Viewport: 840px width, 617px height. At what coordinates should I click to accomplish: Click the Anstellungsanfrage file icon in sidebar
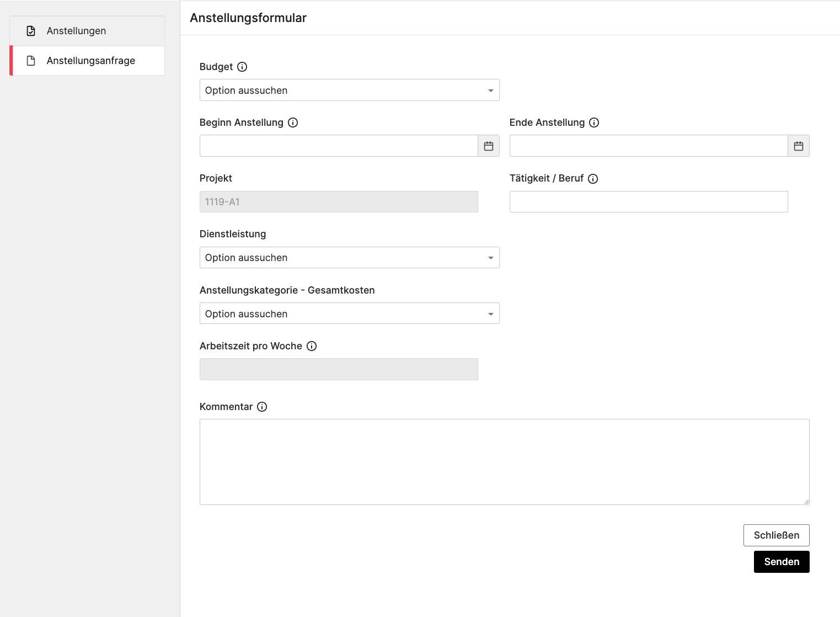[x=31, y=61]
